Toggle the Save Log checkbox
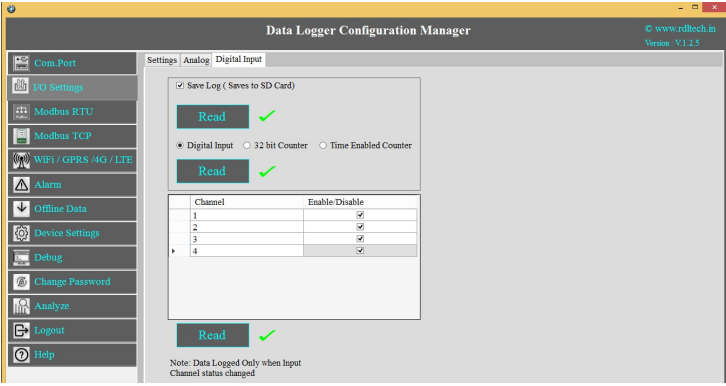This screenshot has height=386, width=726. click(180, 86)
